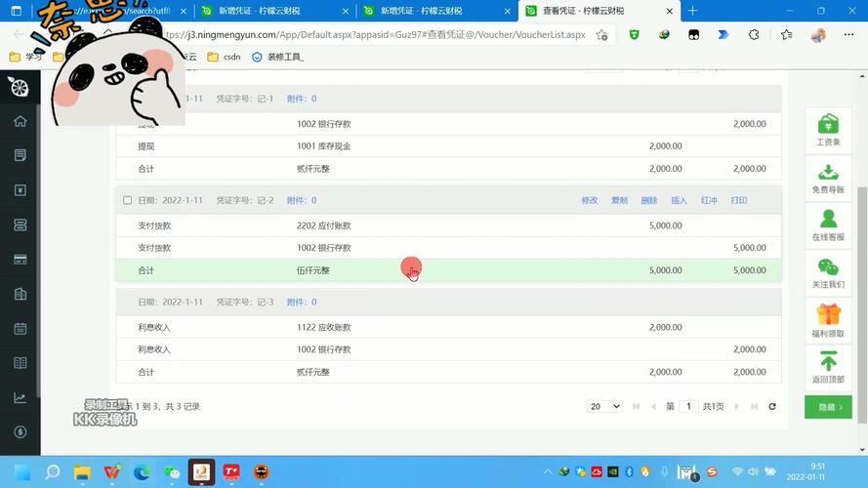
Task: Open the line chart reports icon
Action: tap(21, 398)
